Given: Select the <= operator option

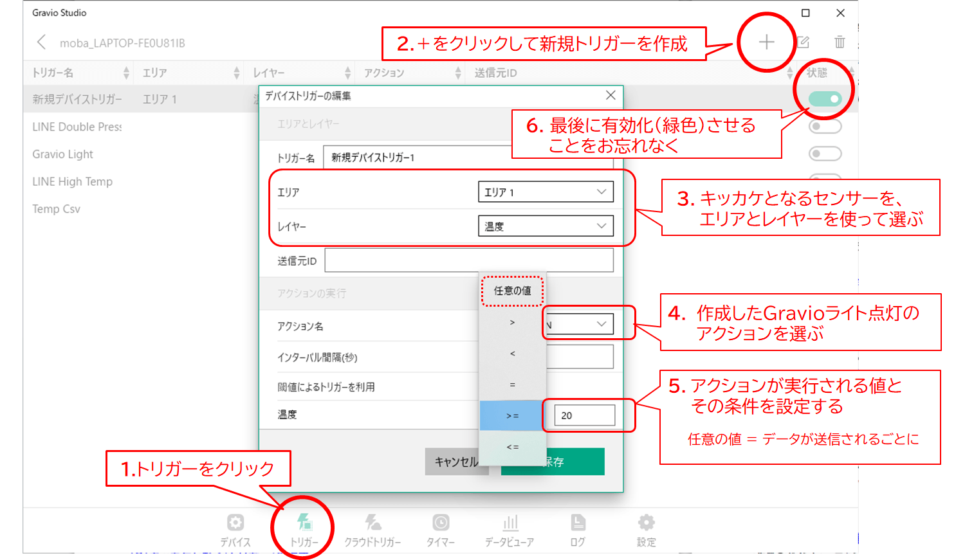Looking at the screenshot, I should (513, 447).
